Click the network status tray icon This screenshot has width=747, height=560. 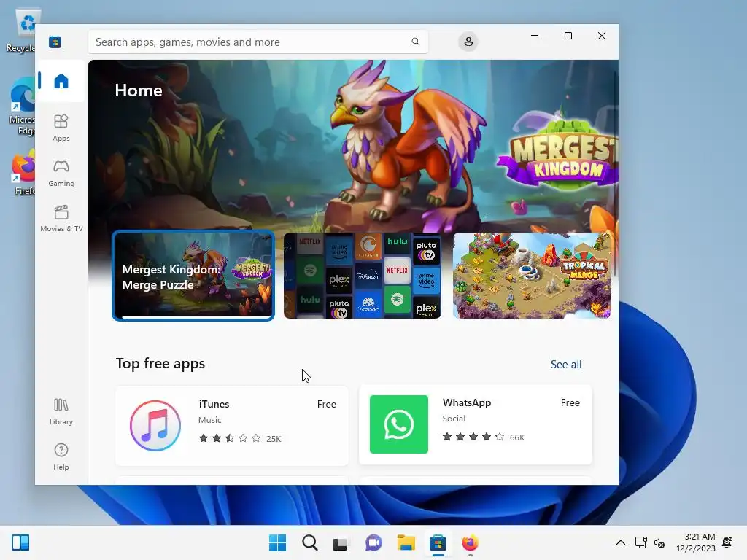click(x=640, y=542)
